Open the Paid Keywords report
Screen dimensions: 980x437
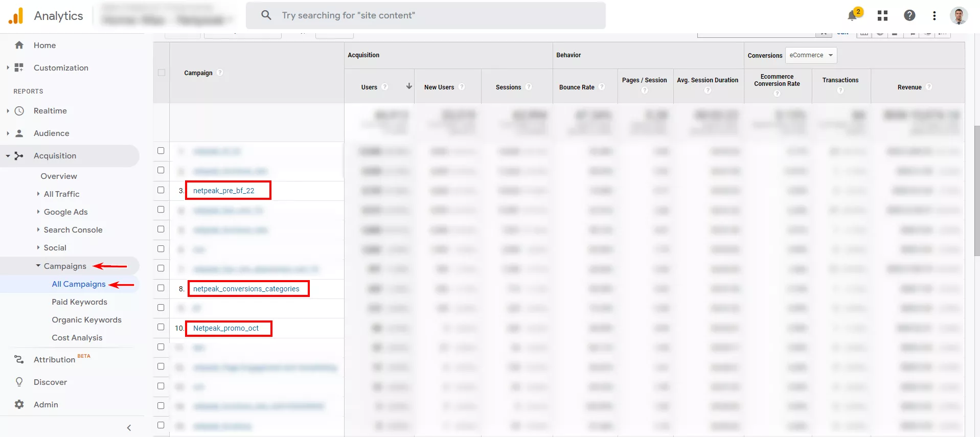79,302
